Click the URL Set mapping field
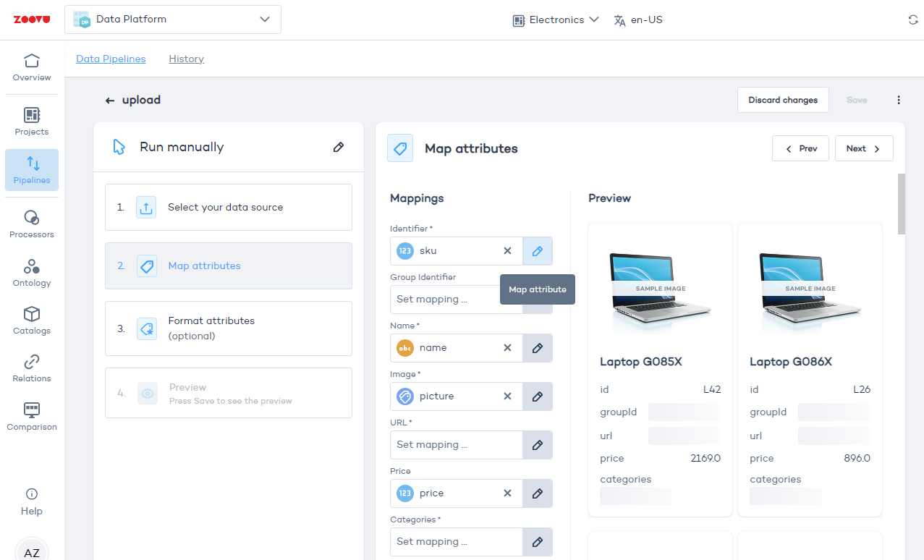This screenshot has width=924, height=560. [456, 445]
